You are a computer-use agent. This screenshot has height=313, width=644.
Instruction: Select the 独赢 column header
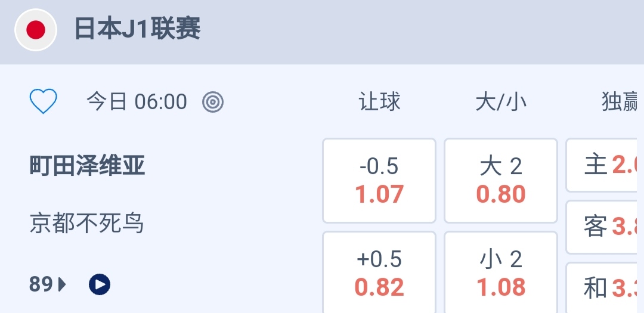[621, 102]
